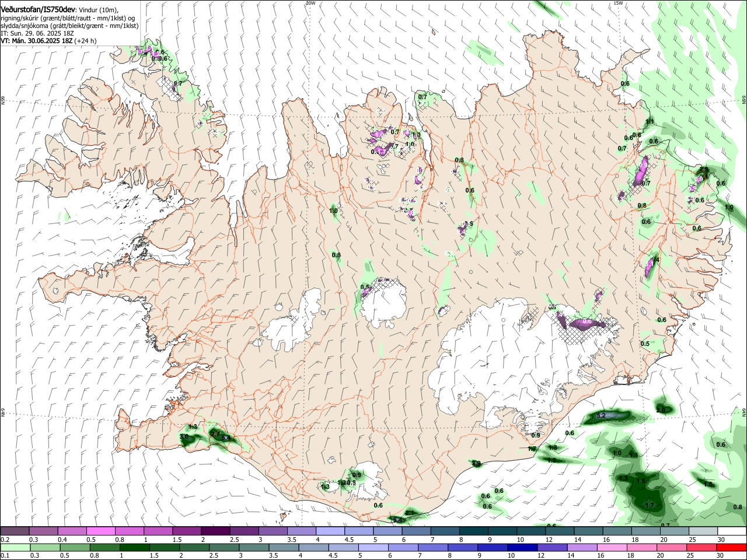Click the 20W longitude label
Image resolution: width=747 pixels, height=560 pixels.
tap(310, 3)
